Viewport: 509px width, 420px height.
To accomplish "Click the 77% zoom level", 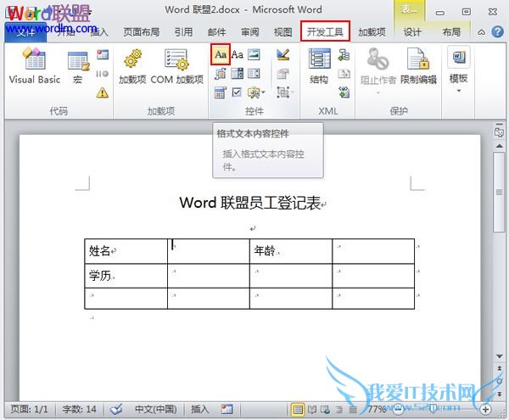I will [x=376, y=409].
